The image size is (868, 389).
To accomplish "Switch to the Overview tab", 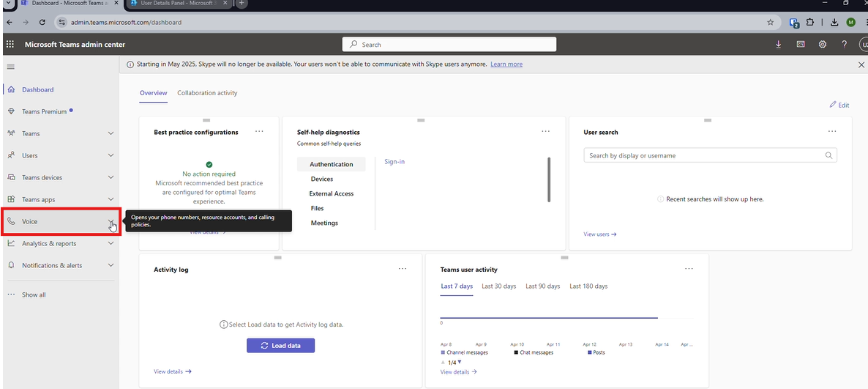I will (154, 93).
